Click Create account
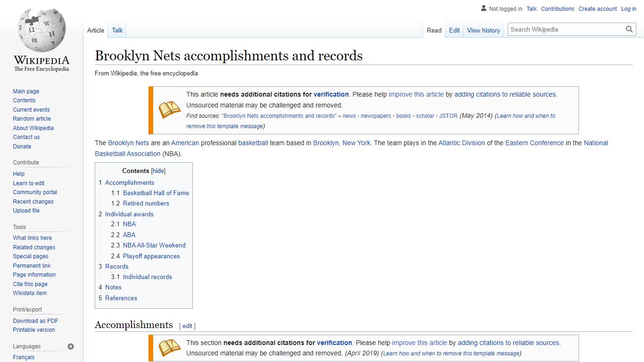This screenshot has height=362, width=644. [598, 9]
